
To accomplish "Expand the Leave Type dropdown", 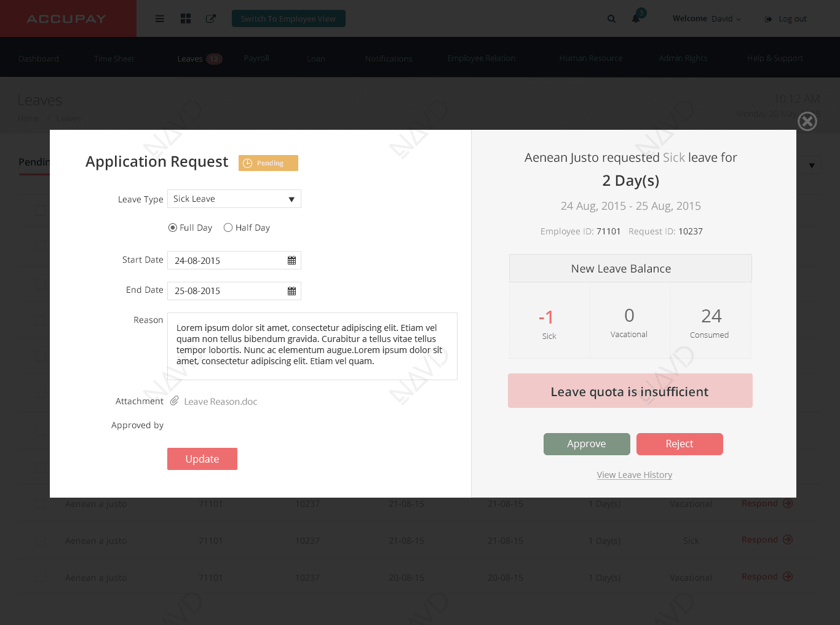I will pyautogui.click(x=234, y=199).
